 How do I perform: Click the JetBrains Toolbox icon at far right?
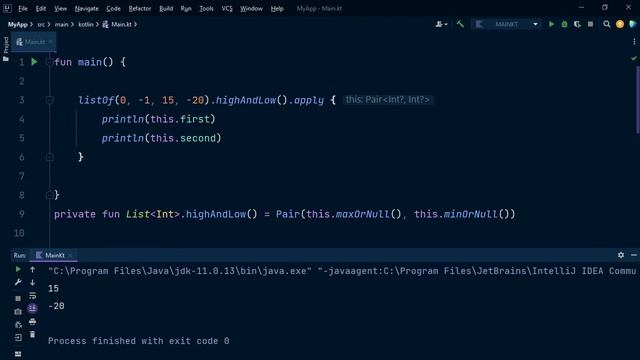(x=633, y=24)
